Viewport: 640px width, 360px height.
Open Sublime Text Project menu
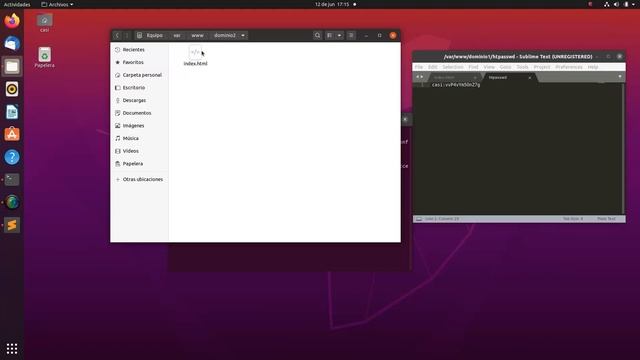tap(542, 67)
